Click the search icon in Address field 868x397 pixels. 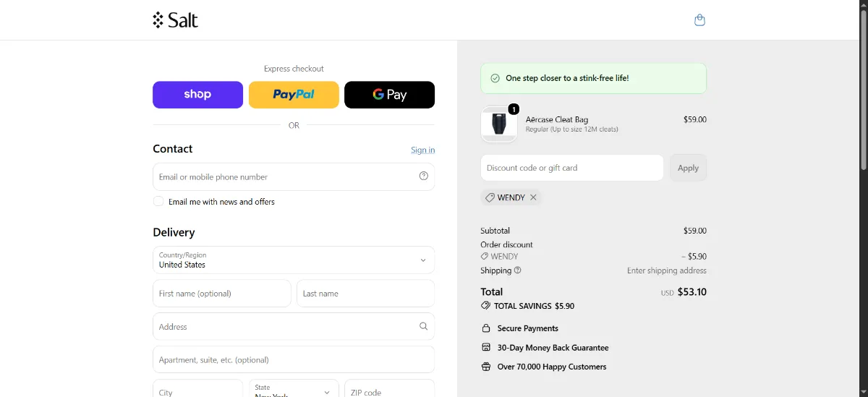[x=424, y=326]
